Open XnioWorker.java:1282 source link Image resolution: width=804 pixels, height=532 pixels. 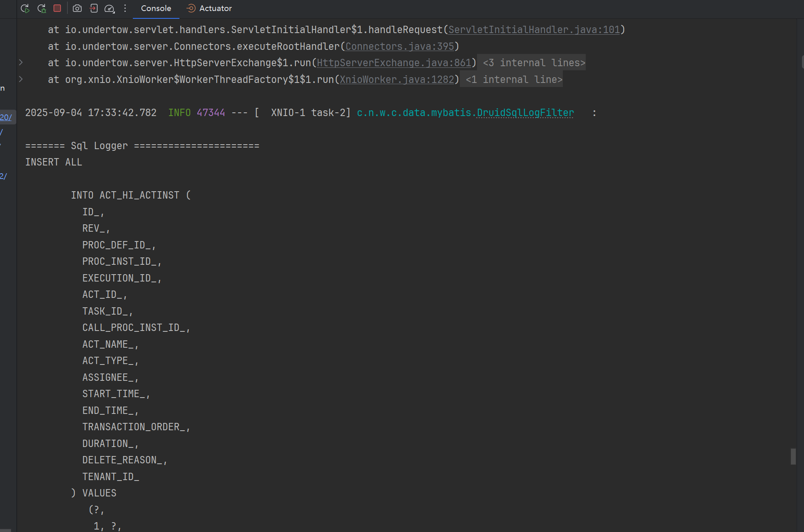click(396, 80)
